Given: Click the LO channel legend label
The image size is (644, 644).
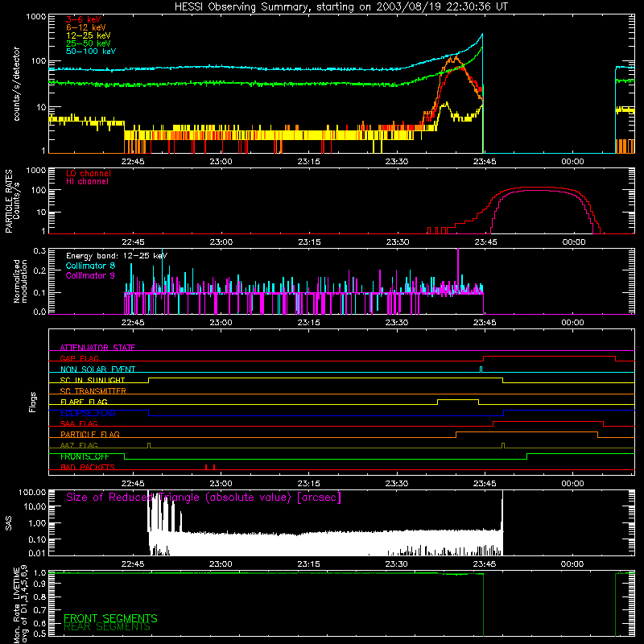Looking at the screenshot, I should pyautogui.click(x=89, y=173).
